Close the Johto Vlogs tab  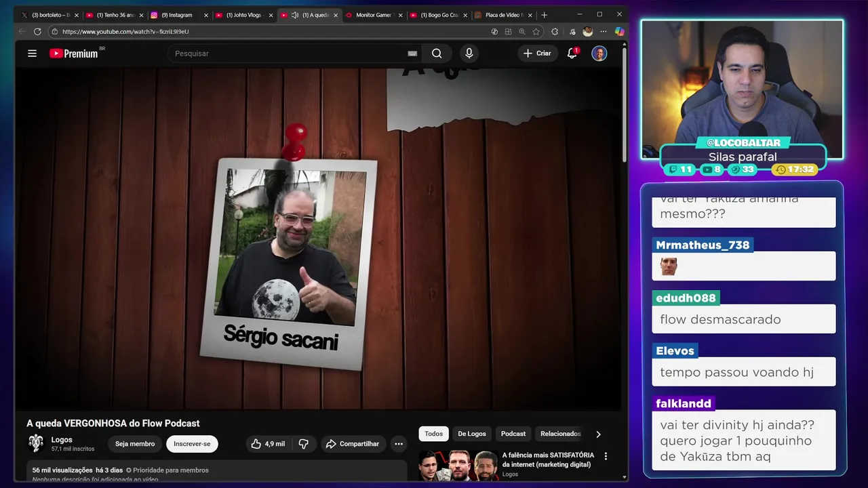tap(271, 15)
